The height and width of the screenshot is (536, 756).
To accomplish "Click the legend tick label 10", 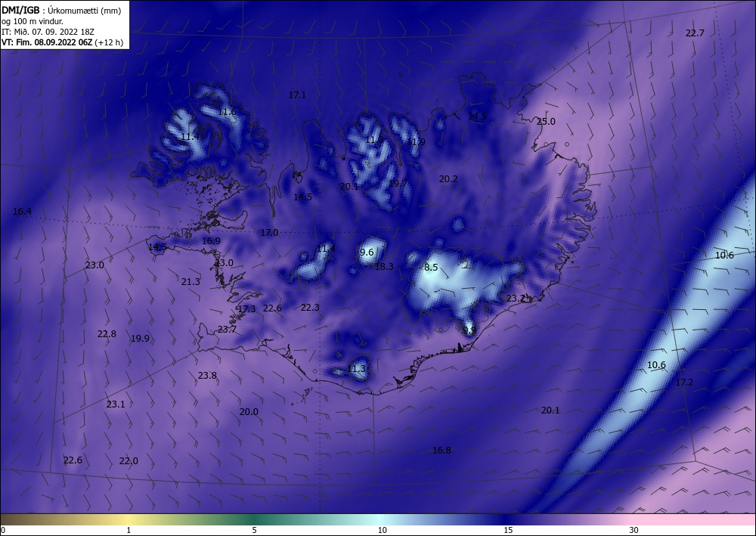I will click(x=382, y=531).
